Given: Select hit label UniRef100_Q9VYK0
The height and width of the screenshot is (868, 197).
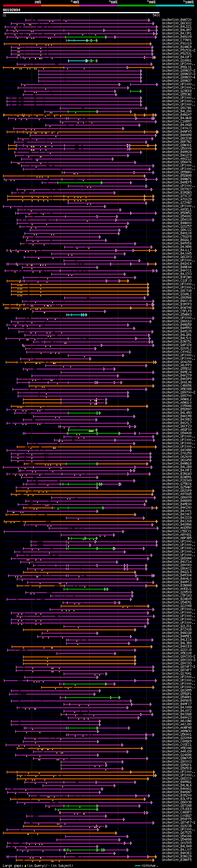Looking at the screenshot, I should click(x=177, y=566).
